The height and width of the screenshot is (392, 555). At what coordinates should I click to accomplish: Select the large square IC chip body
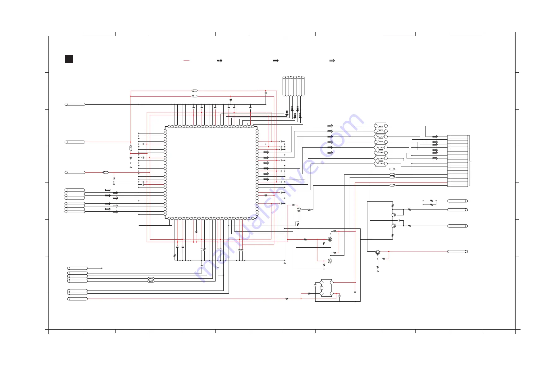click(211, 172)
